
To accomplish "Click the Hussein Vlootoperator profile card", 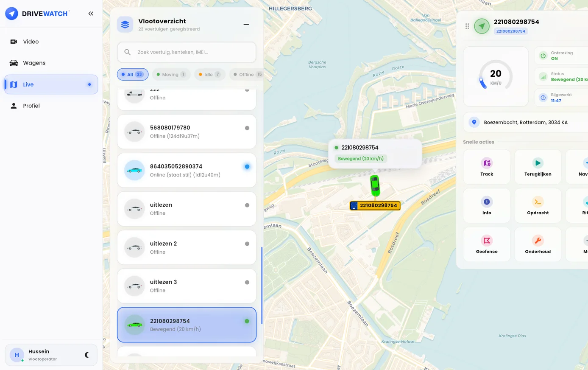I will [51, 355].
